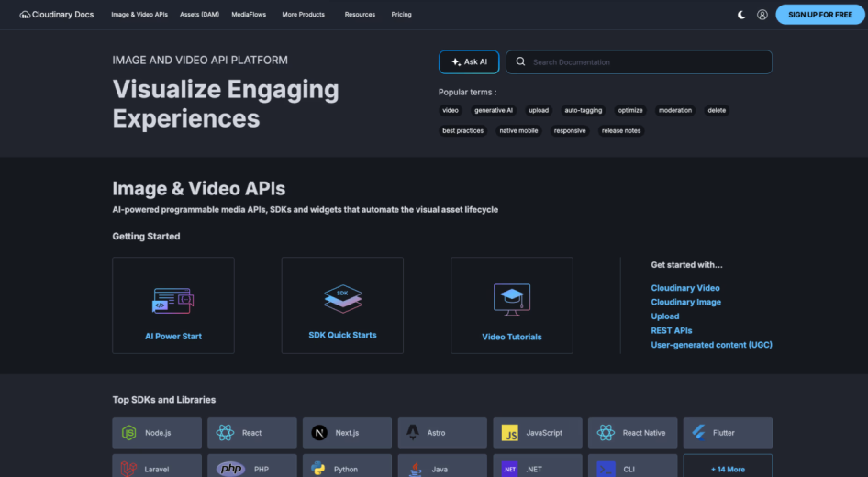
Task: Open the Cloudinary Video link
Action: tap(685, 288)
